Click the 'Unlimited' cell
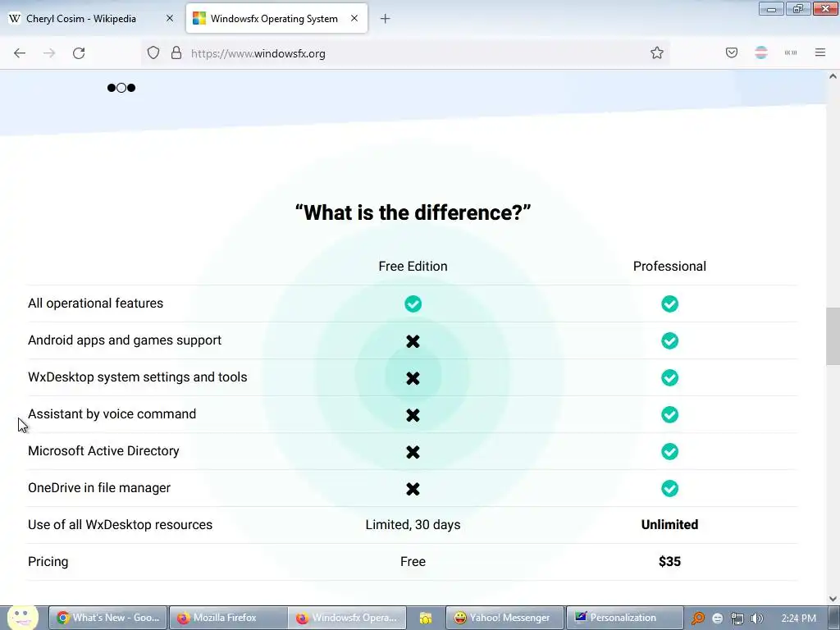The width and height of the screenshot is (840, 630). (669, 525)
